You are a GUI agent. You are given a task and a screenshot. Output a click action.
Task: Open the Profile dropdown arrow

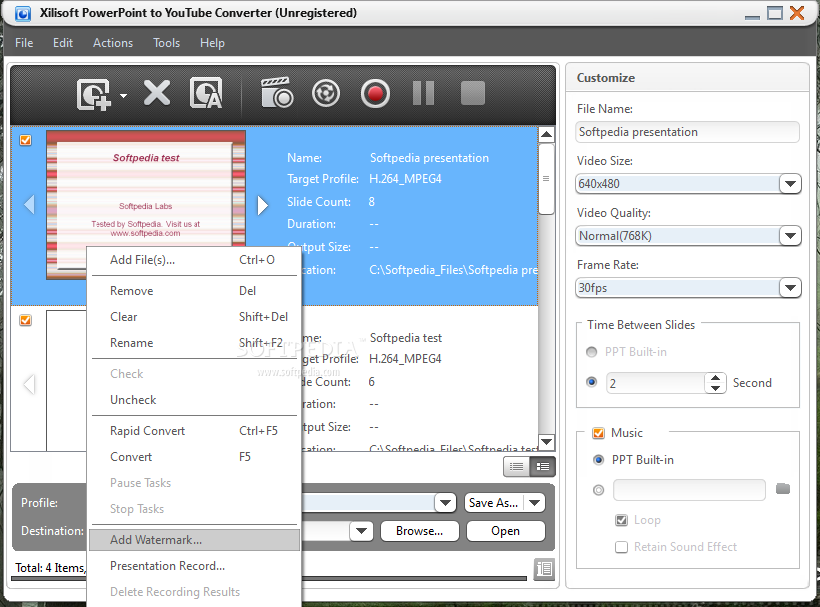[445, 503]
